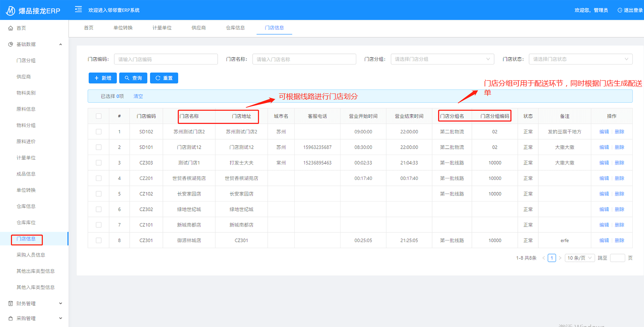Open 门店信息 in the sidebar
The height and width of the screenshot is (327, 644).
point(26,239)
